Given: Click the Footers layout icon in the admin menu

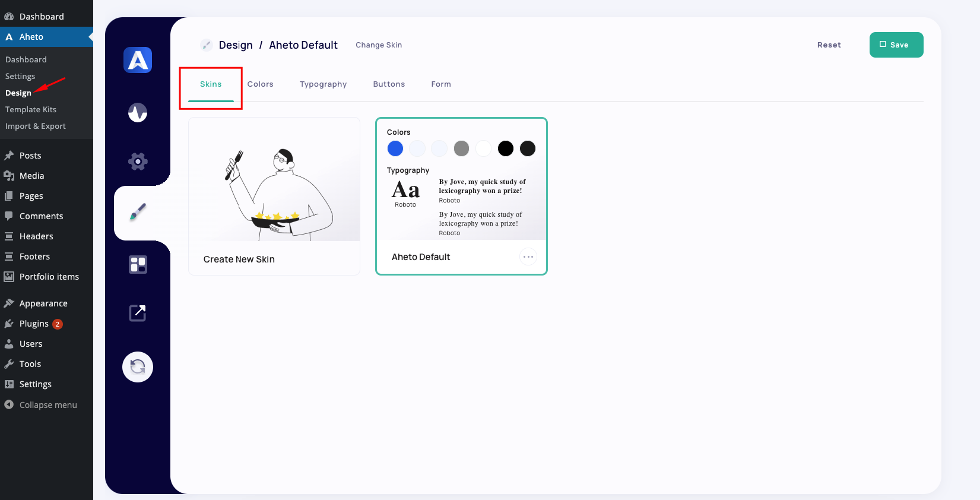Looking at the screenshot, I should [x=9, y=257].
